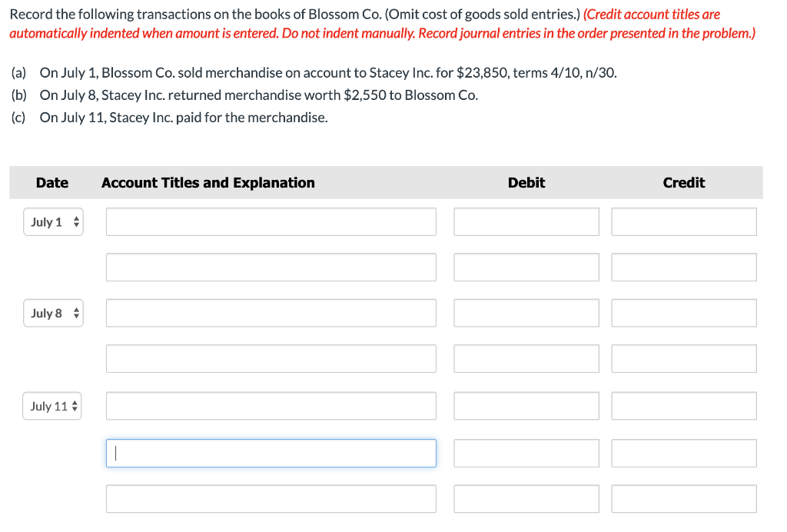Select the first account title field for July 1
This screenshot has width=787, height=532.
pos(271,221)
